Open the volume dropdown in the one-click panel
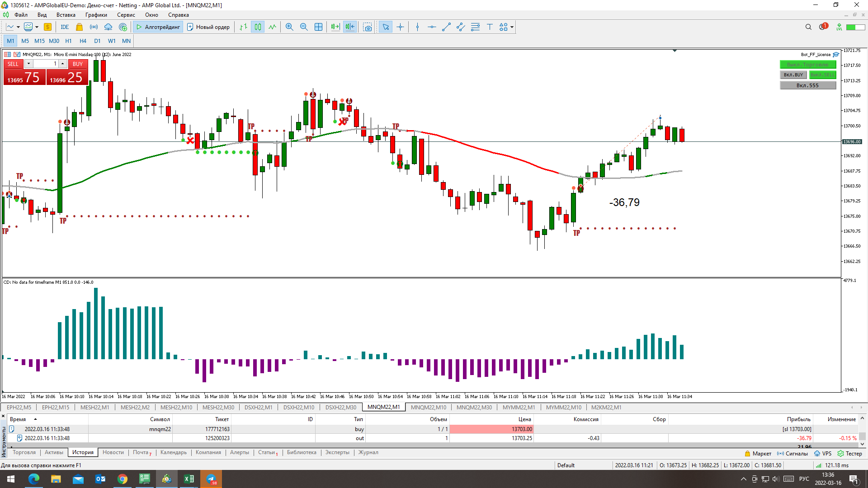This screenshot has width=868, height=488. point(28,64)
